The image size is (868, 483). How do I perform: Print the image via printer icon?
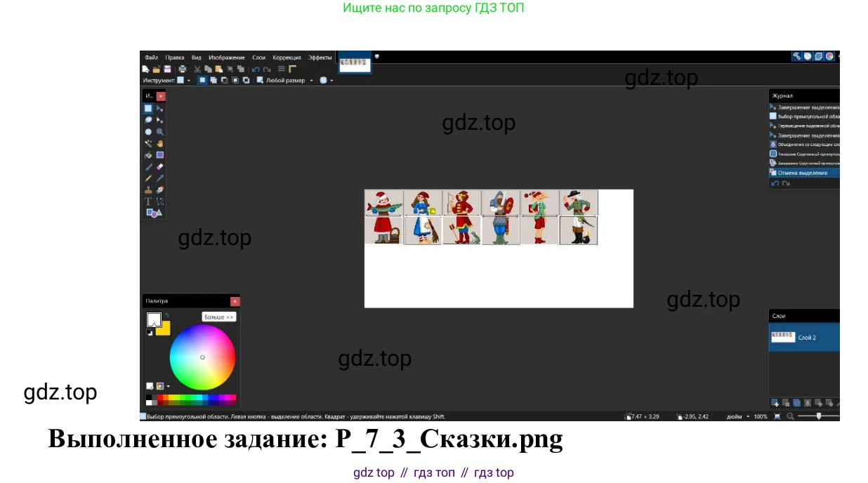[x=183, y=69]
